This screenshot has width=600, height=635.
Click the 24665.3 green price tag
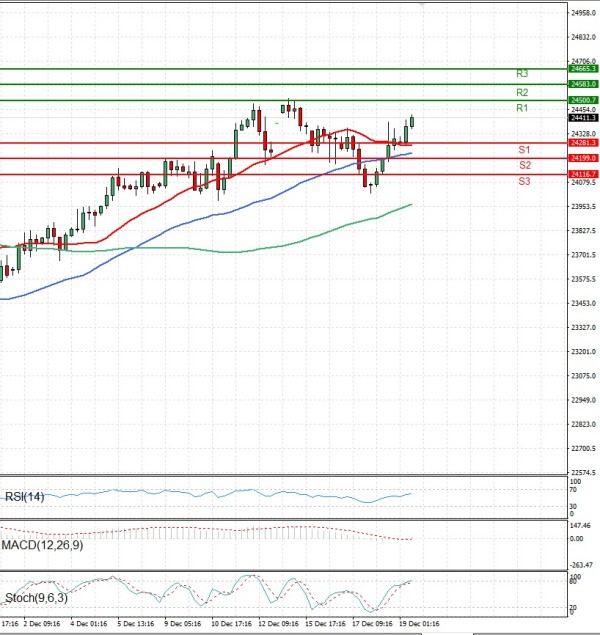583,69
